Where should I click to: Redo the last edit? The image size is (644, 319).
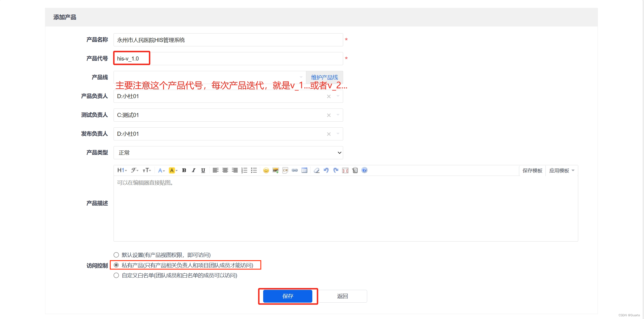coord(336,170)
